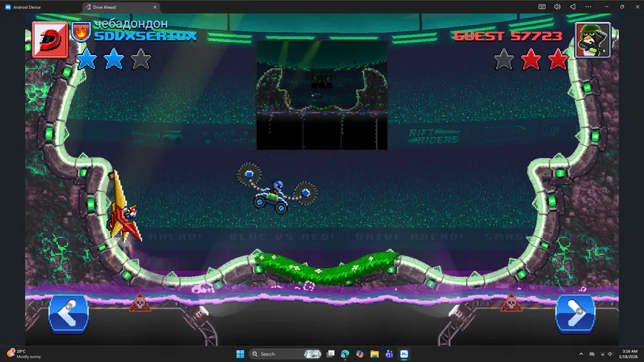
Task: Click the taskbar Search box
Action: (x=286, y=354)
